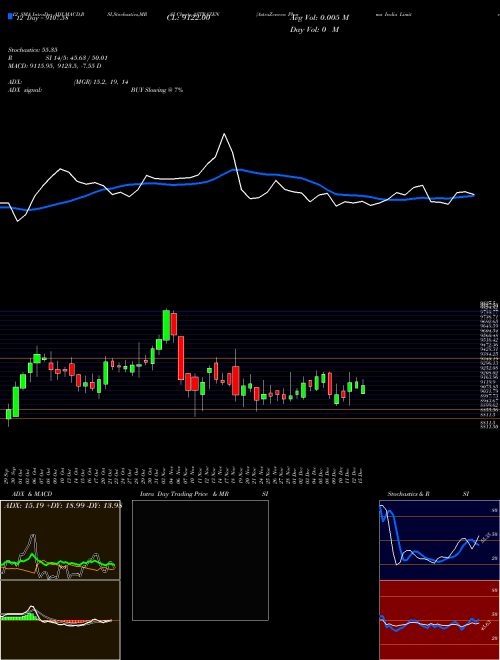
Task: Open the empty Intra Day Trading Price panel
Action: 200,560
